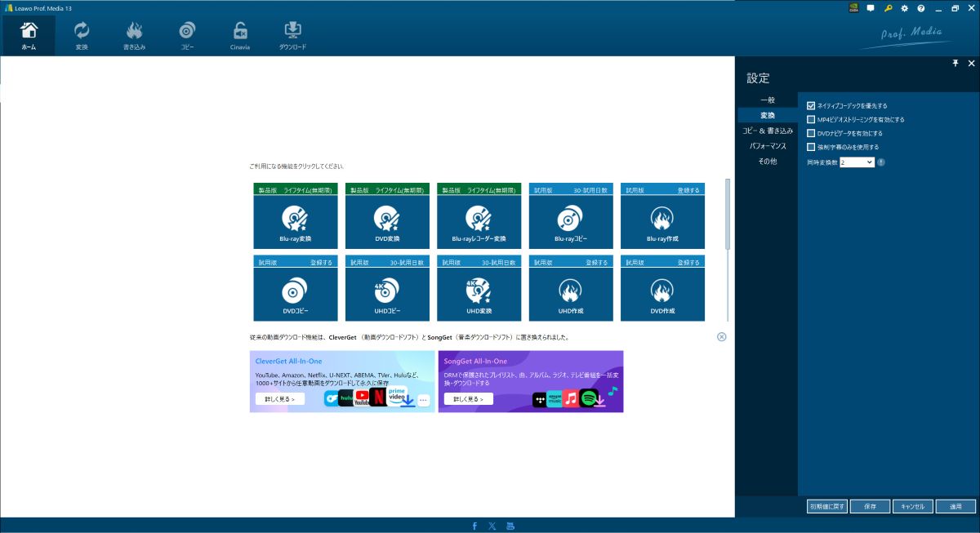Open the 書き込み (Burn) module
980x533 pixels.
point(134,36)
